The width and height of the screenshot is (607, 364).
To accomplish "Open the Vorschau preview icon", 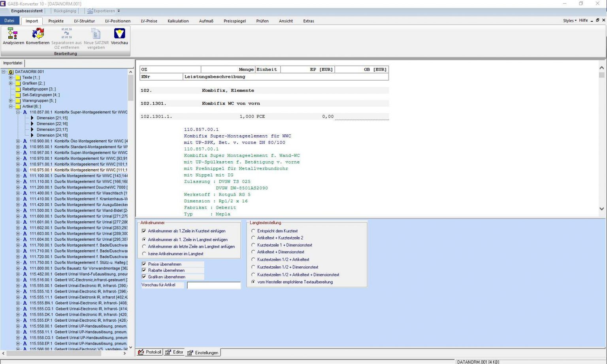I will (x=119, y=34).
